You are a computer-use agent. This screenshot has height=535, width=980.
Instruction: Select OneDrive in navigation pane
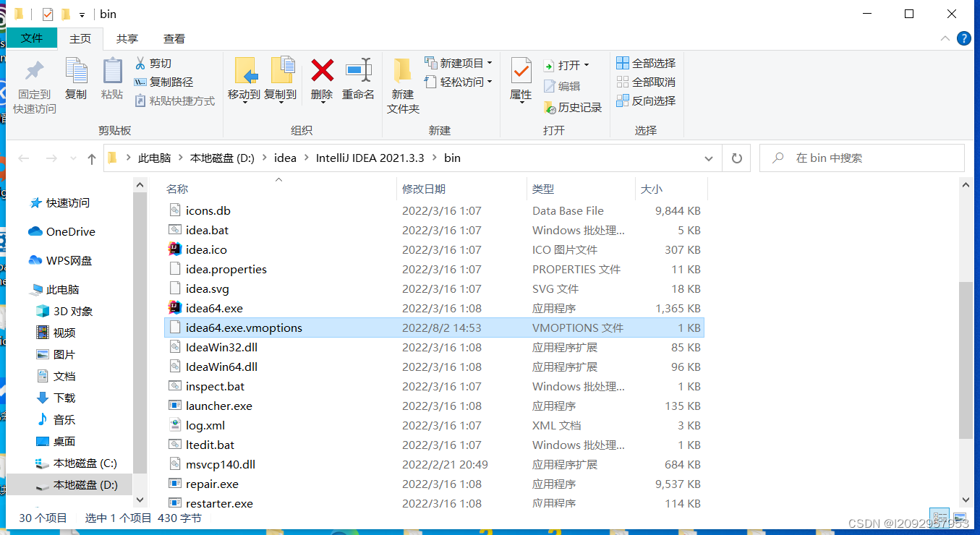[x=61, y=232]
